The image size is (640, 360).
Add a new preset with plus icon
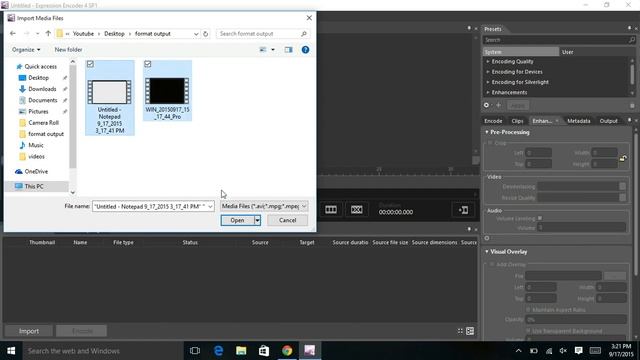click(x=498, y=105)
